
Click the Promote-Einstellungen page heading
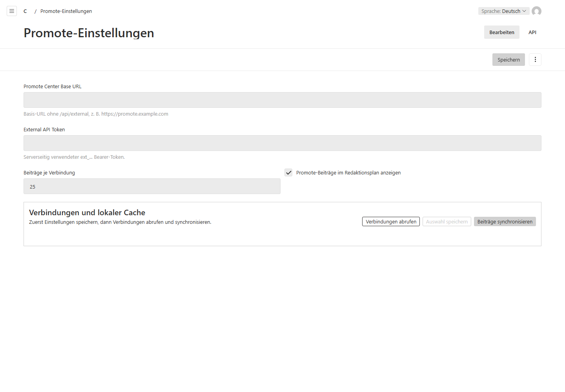tap(89, 33)
